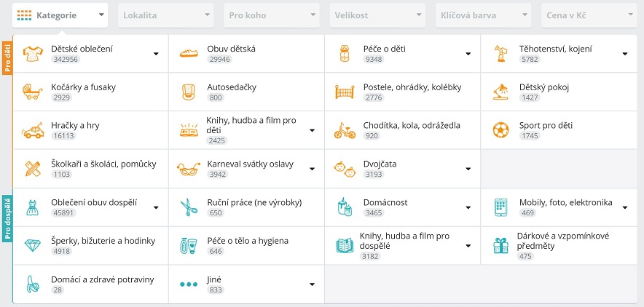The image size is (644, 307).
Task: Open the Obuv dětská category link
Action: (231, 49)
